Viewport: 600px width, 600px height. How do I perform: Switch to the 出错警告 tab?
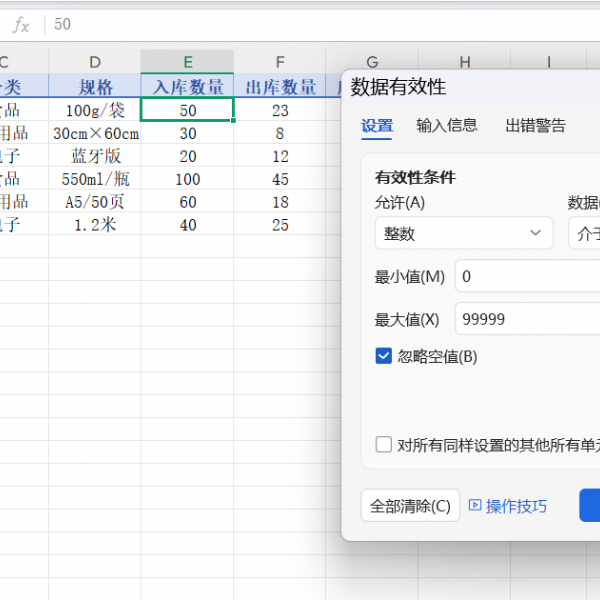[535, 126]
